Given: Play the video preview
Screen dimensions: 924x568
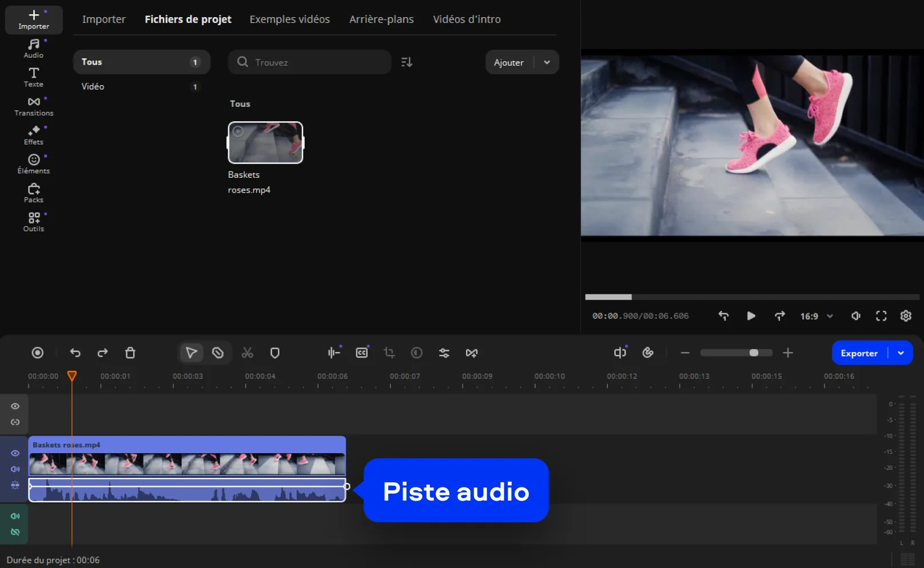Looking at the screenshot, I should (x=751, y=316).
